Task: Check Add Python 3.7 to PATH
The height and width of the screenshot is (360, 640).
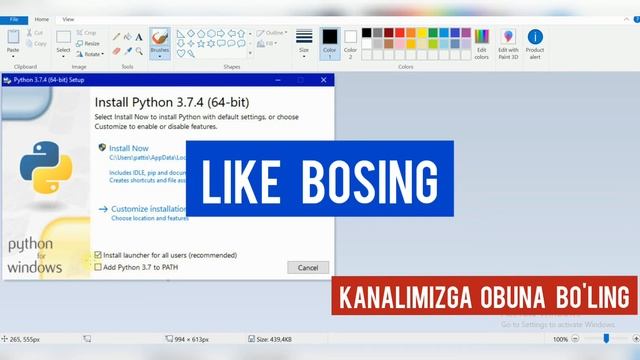Action: [x=98, y=267]
